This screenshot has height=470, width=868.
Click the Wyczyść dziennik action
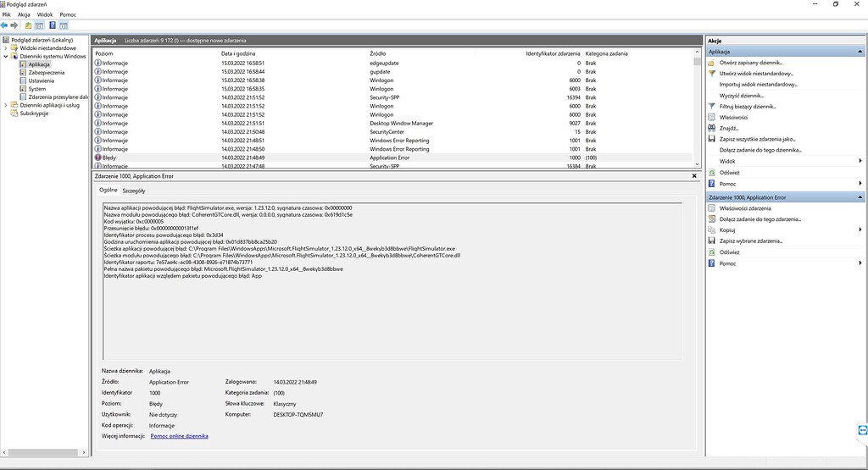pyautogui.click(x=741, y=96)
